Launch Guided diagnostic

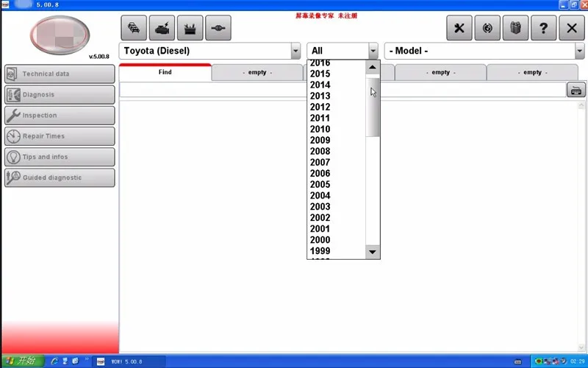coord(60,177)
